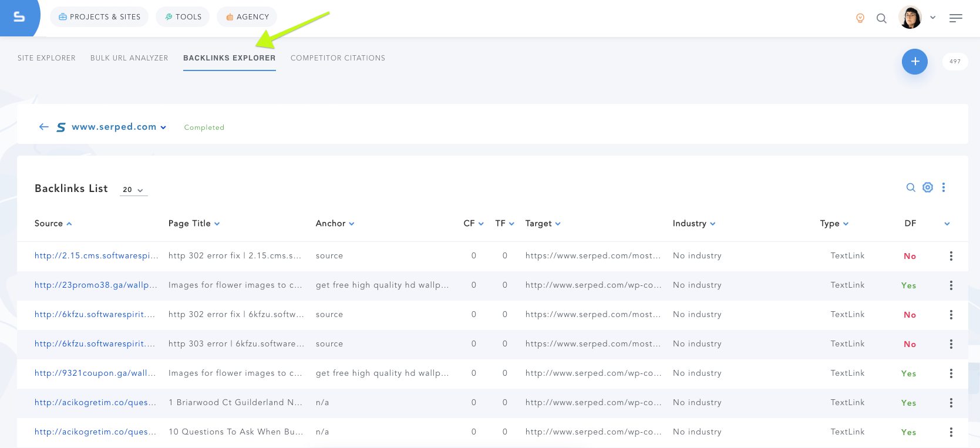Open row options for 303 error 6kfzu row

click(951, 344)
